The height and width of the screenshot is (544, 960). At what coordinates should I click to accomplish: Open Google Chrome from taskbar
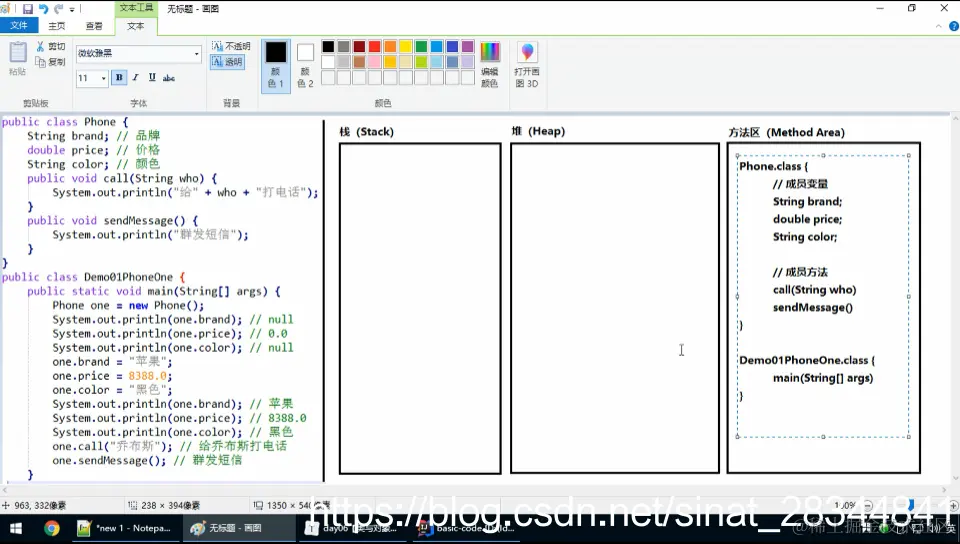click(x=51, y=528)
